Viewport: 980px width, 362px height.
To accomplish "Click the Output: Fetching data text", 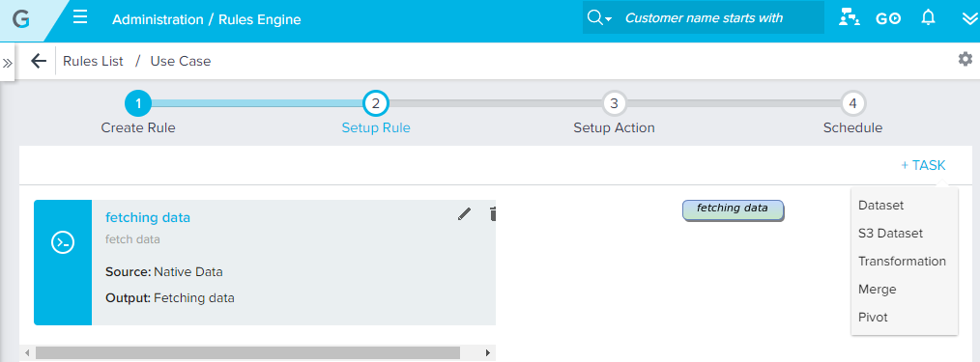I will (170, 298).
